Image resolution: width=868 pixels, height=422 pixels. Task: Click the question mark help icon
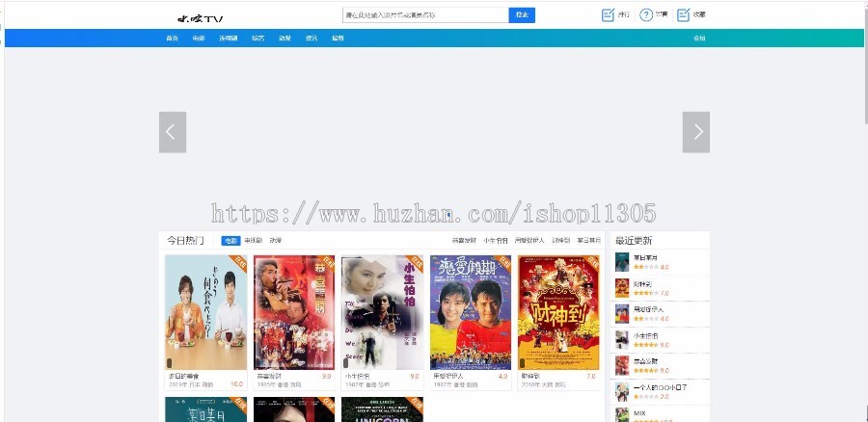646,14
